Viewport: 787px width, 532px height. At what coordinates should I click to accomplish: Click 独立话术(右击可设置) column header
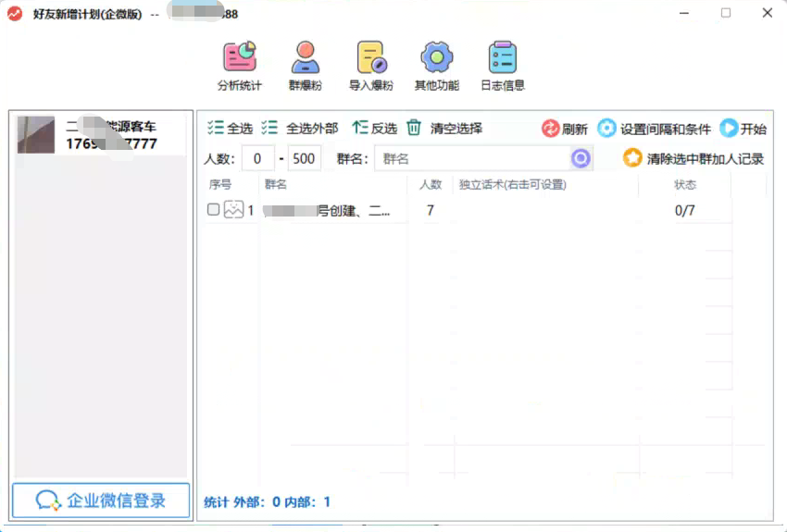click(512, 184)
